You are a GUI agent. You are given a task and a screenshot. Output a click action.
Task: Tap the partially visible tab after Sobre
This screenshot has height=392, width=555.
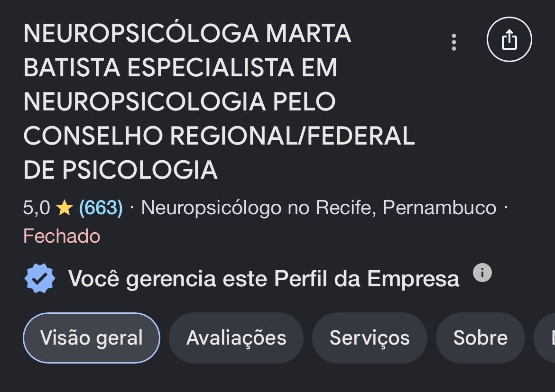[x=545, y=338]
